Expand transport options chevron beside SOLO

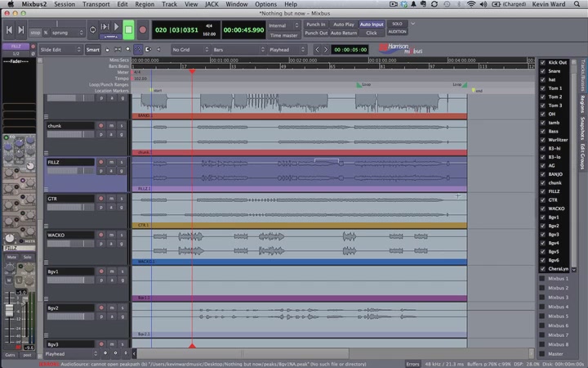413,24
